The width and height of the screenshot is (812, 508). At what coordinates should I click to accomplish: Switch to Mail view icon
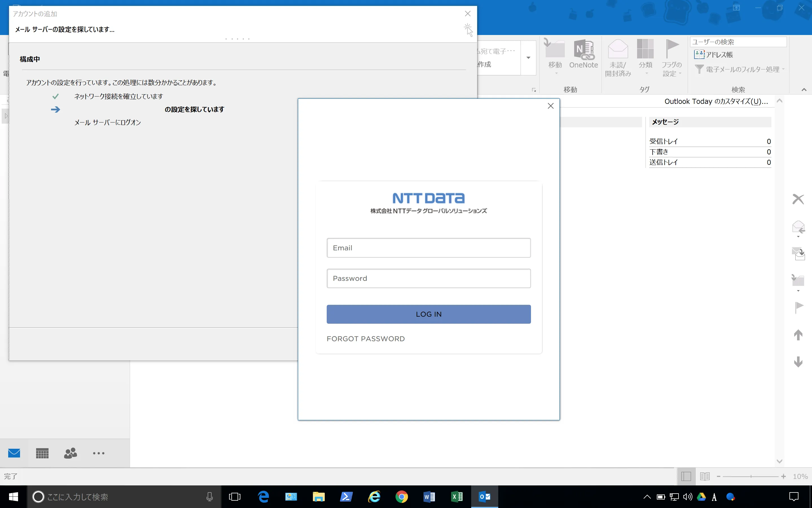coord(14,453)
